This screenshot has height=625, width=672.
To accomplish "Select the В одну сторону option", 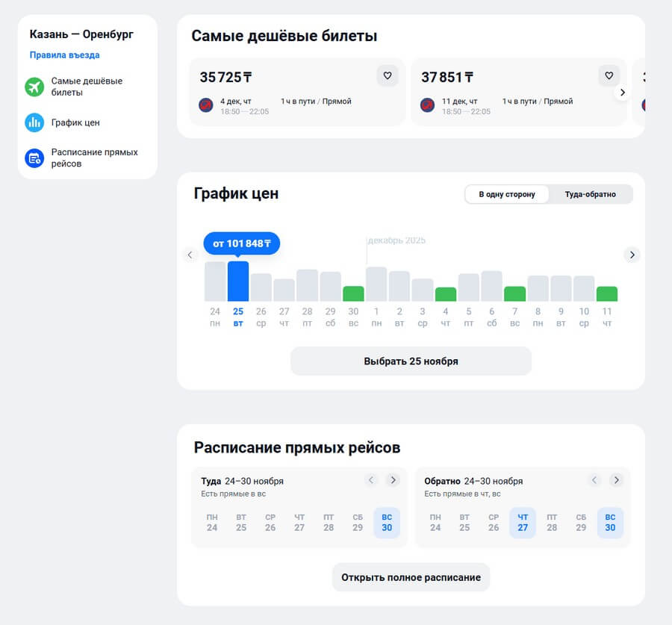I will click(x=507, y=195).
